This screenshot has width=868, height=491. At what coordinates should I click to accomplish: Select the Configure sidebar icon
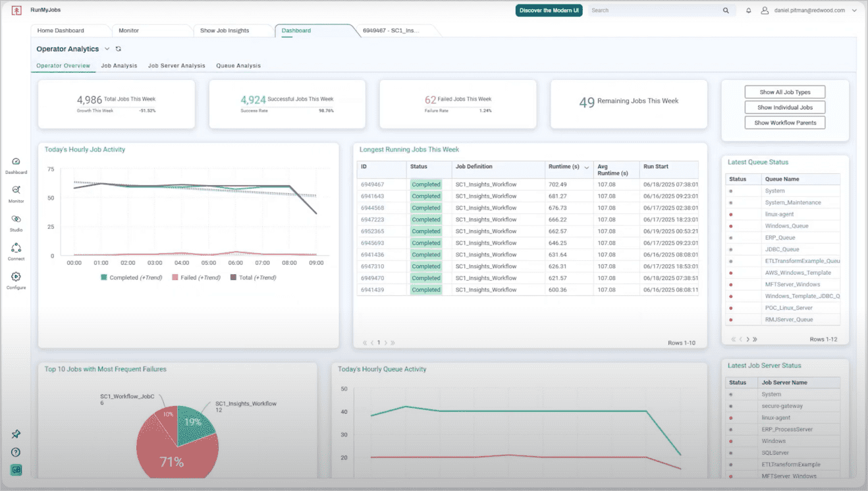point(16,279)
